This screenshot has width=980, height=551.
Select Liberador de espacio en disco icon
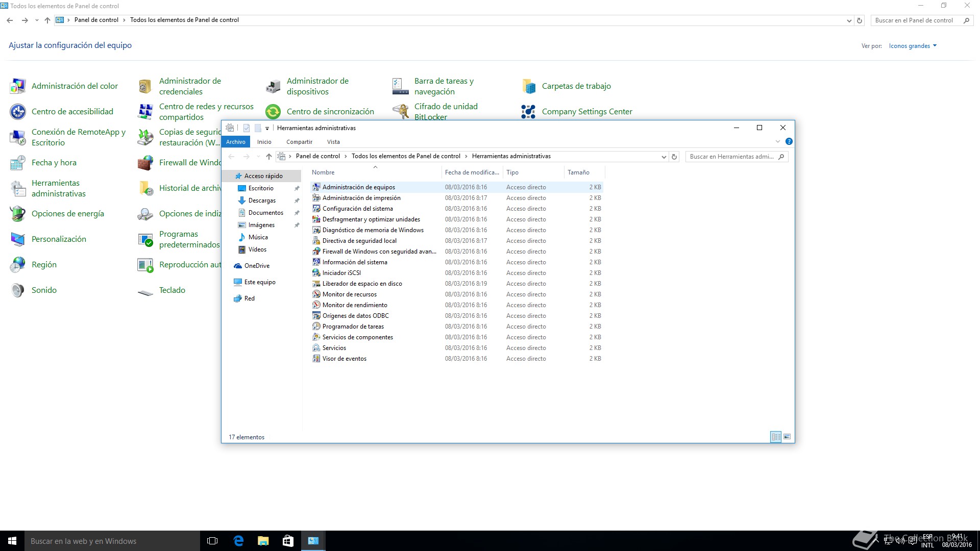pyautogui.click(x=316, y=284)
